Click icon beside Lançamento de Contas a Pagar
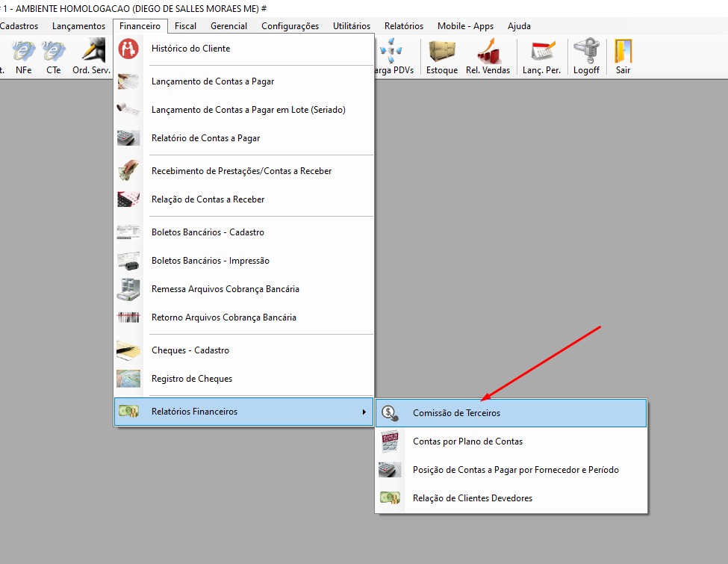Viewport: 728px width, 564px height. (x=128, y=81)
